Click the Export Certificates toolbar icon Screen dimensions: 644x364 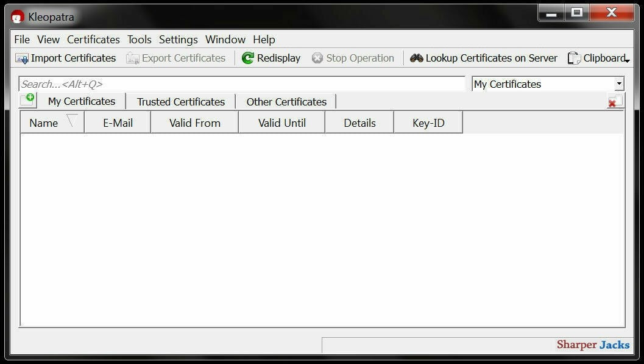(x=132, y=58)
